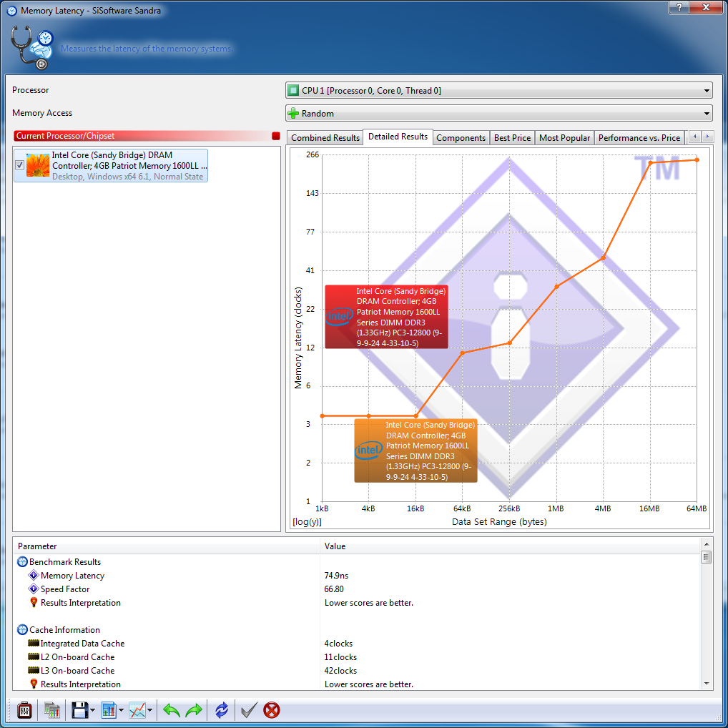The height and width of the screenshot is (728, 728).
Task: Open the Best Price tab
Action: pyautogui.click(x=512, y=138)
